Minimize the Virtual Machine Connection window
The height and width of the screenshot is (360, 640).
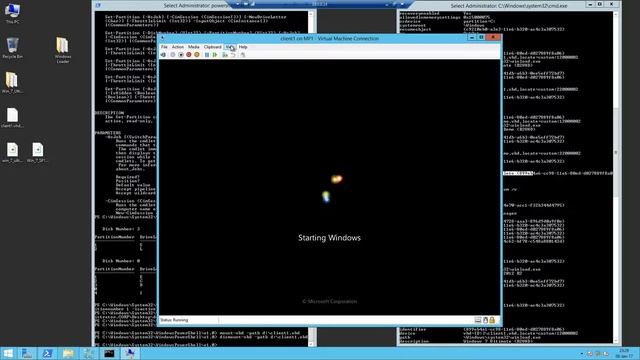click(x=472, y=38)
